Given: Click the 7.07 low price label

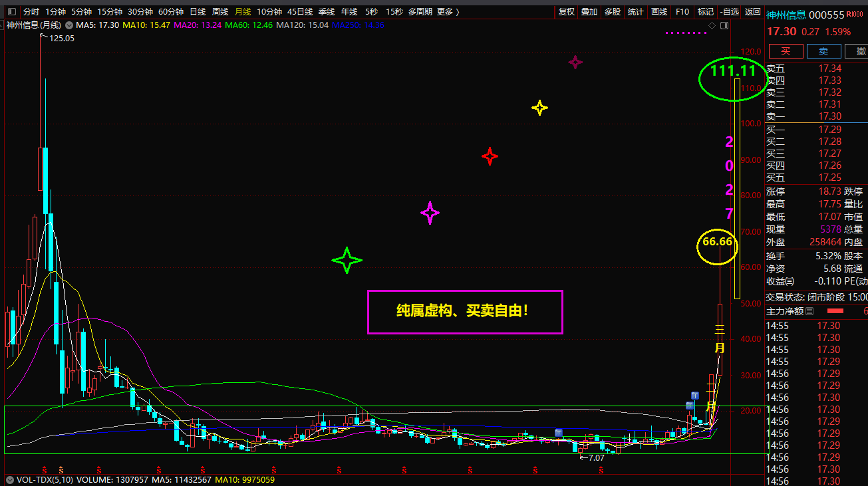Looking at the screenshot, I should [596, 457].
